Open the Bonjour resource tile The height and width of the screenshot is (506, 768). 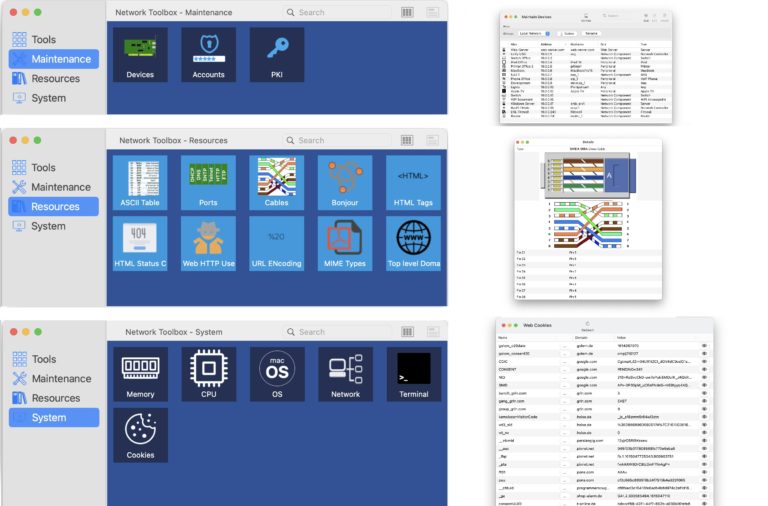pyautogui.click(x=345, y=183)
